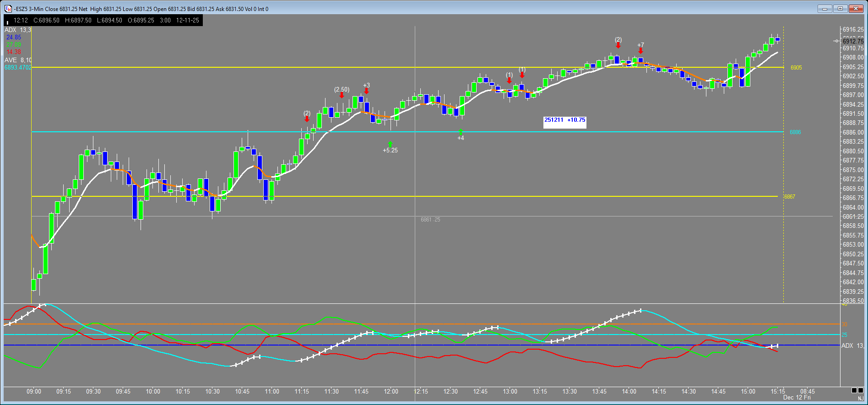
Task: Click the ADX 13,3 study label
Action: click(x=18, y=30)
